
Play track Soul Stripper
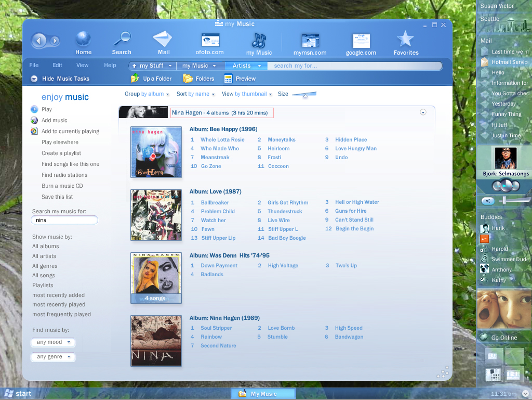click(x=216, y=328)
